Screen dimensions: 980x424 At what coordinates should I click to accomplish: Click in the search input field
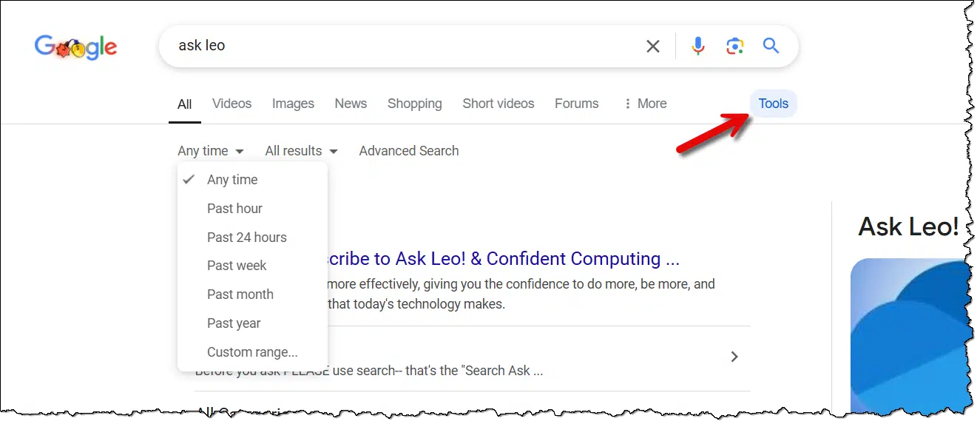407,46
